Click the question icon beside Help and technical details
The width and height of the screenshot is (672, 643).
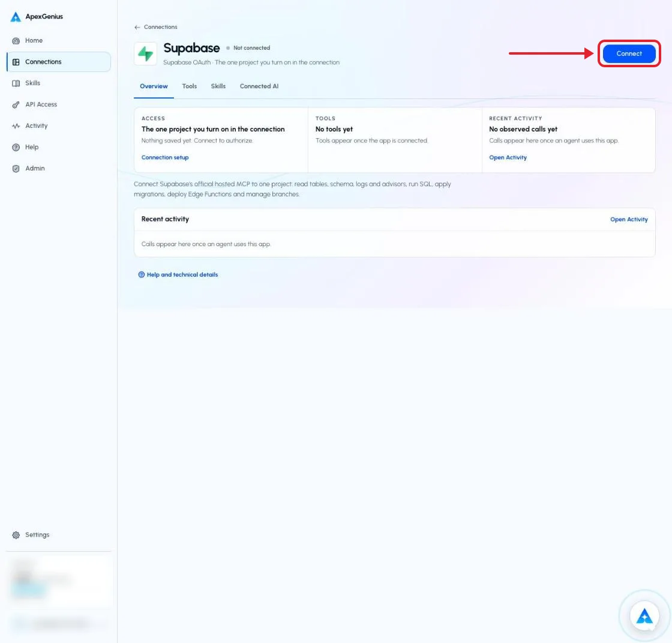pyautogui.click(x=141, y=274)
